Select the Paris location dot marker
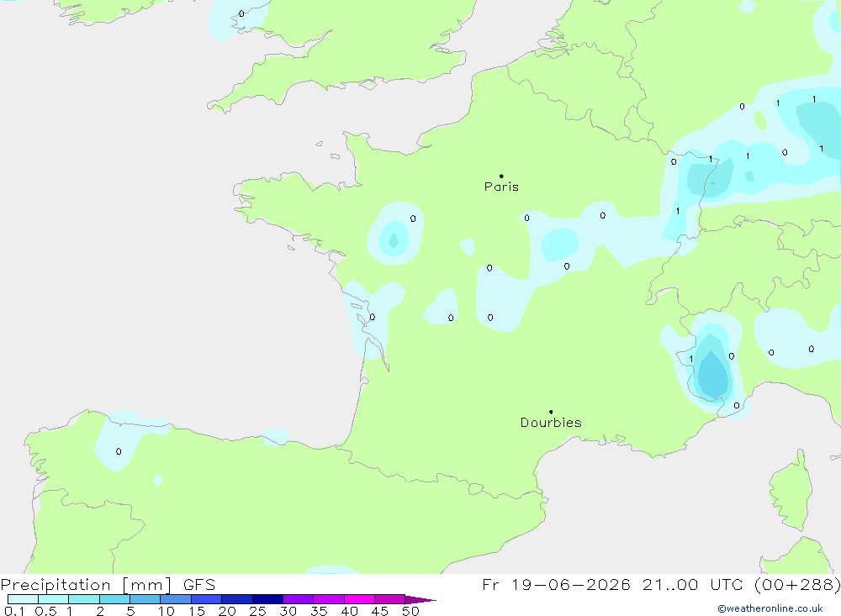 coord(501,176)
